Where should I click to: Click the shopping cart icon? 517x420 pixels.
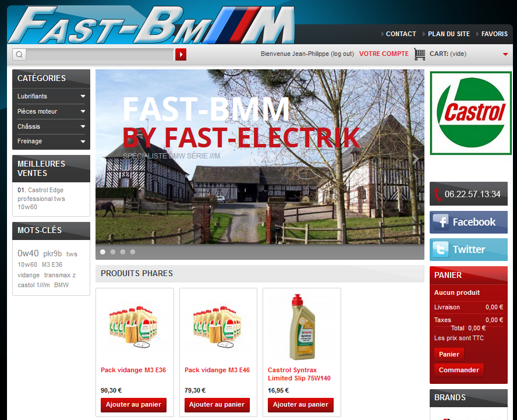pyautogui.click(x=419, y=54)
